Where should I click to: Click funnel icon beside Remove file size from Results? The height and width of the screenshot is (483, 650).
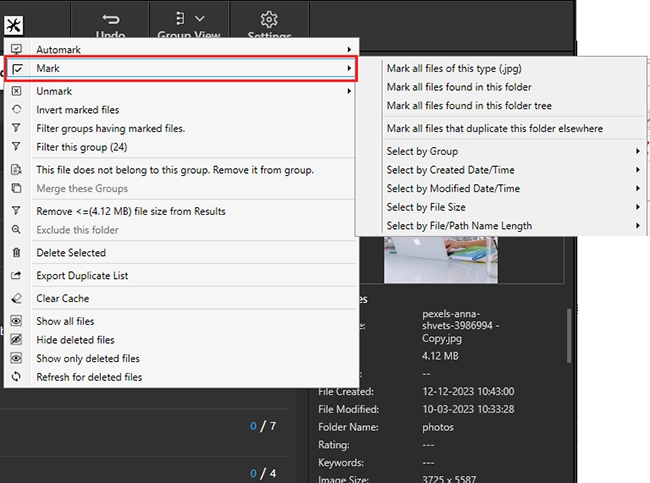pyautogui.click(x=16, y=211)
